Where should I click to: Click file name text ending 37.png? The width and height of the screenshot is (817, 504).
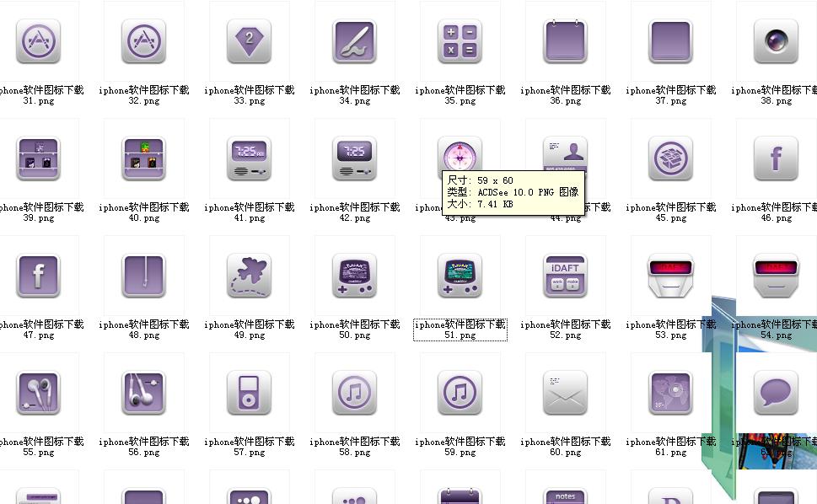tap(670, 95)
